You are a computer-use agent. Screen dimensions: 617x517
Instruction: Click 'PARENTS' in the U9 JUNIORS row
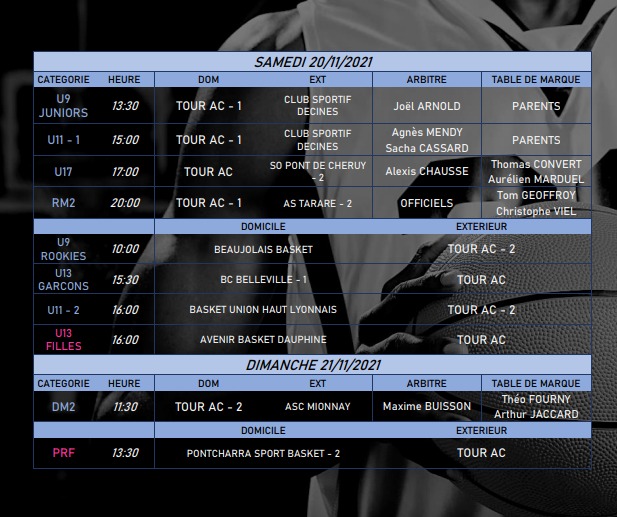[x=536, y=106]
